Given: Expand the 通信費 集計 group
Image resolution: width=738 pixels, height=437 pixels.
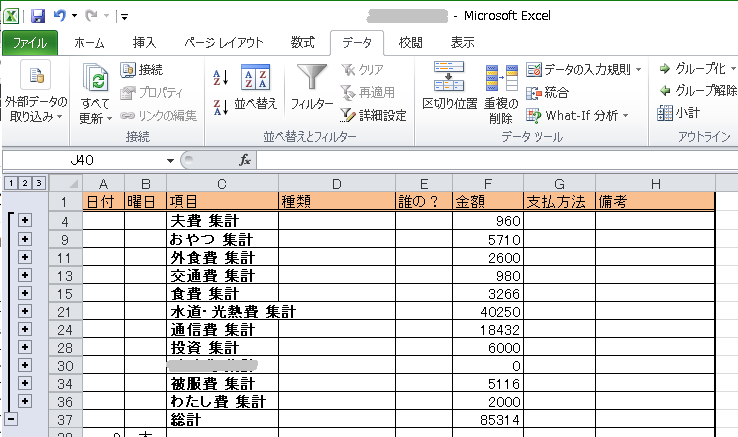Looking at the screenshot, I should click(25, 329).
